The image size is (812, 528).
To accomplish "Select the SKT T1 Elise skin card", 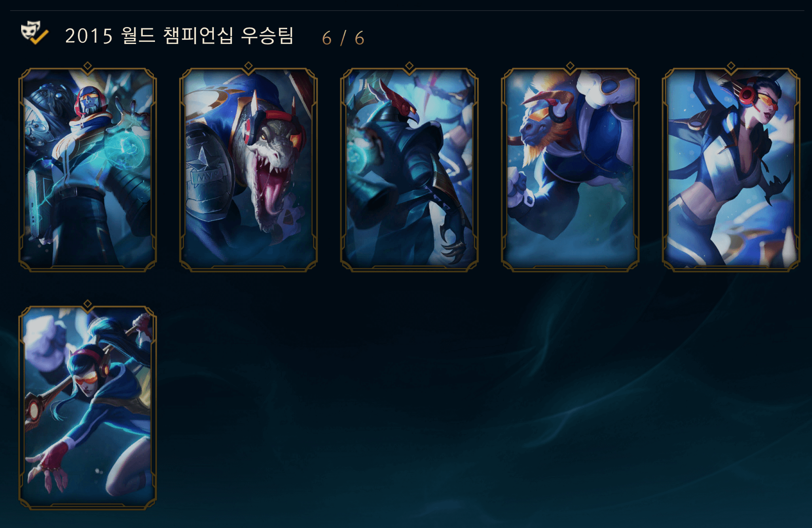I will tap(731, 169).
